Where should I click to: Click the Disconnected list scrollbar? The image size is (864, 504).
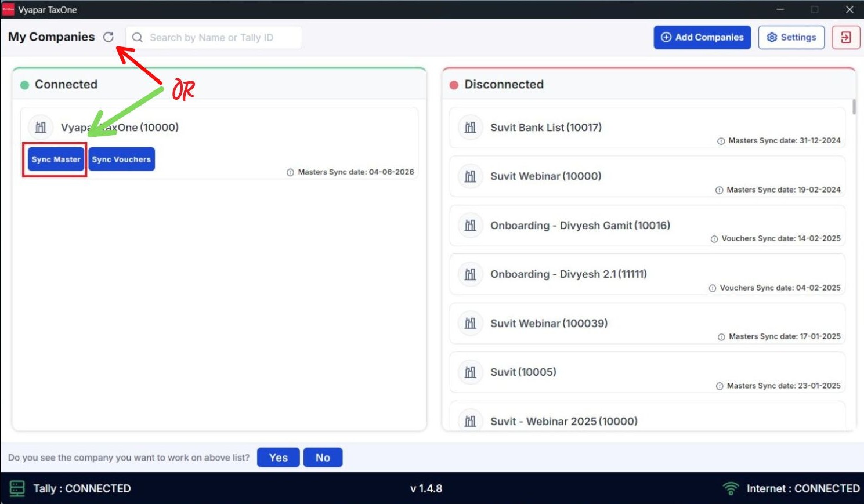coord(854,107)
